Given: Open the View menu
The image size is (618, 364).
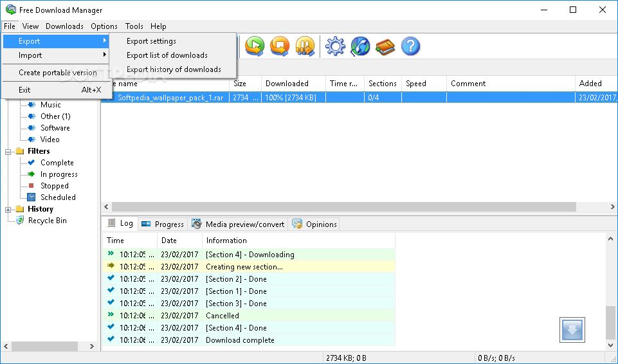Looking at the screenshot, I should (x=30, y=26).
